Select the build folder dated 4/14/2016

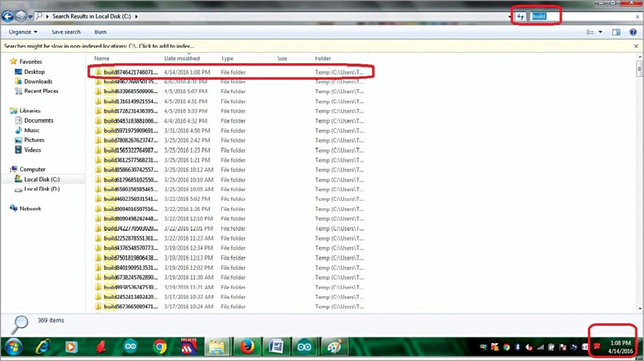[x=131, y=72]
